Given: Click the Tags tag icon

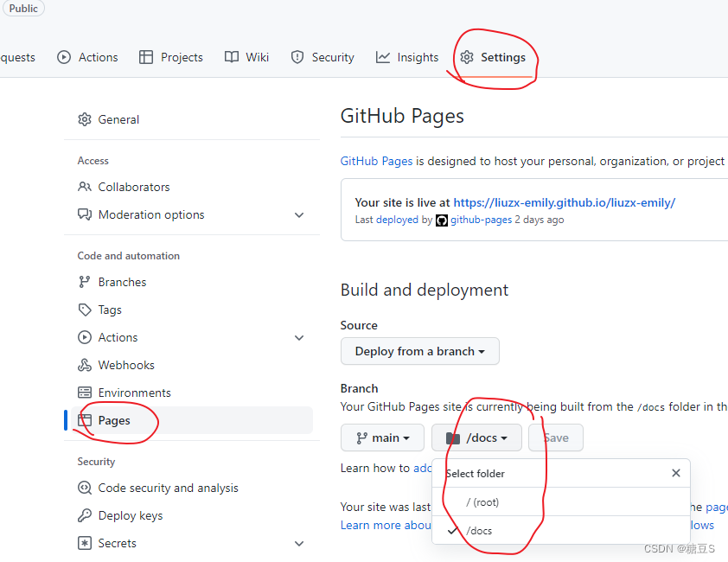Looking at the screenshot, I should (85, 310).
